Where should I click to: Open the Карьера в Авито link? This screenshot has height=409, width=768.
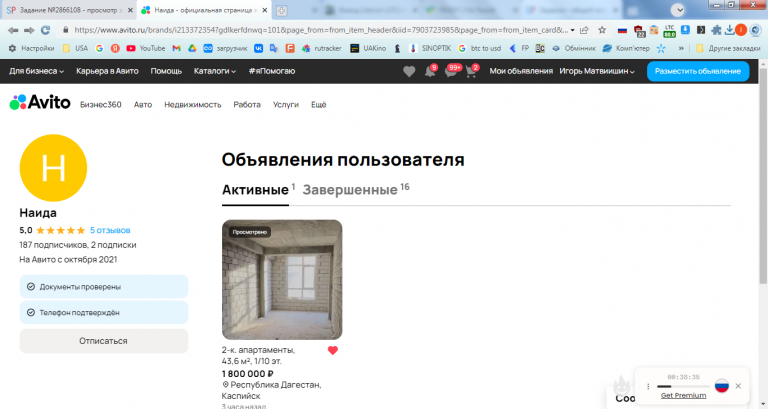[107, 71]
